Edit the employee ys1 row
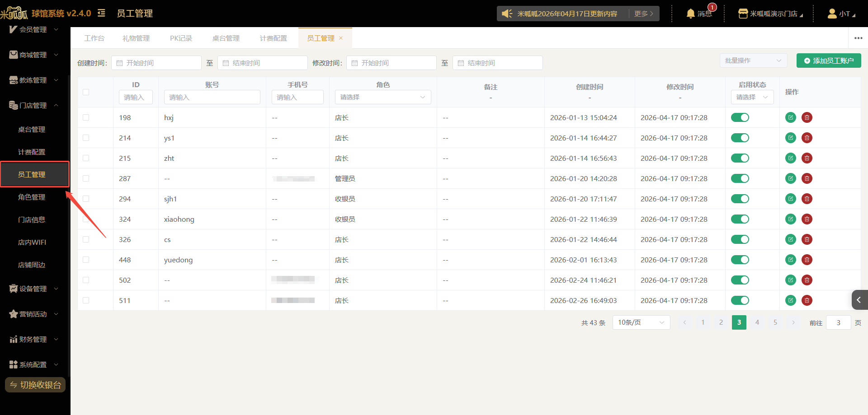868x415 pixels. click(791, 138)
